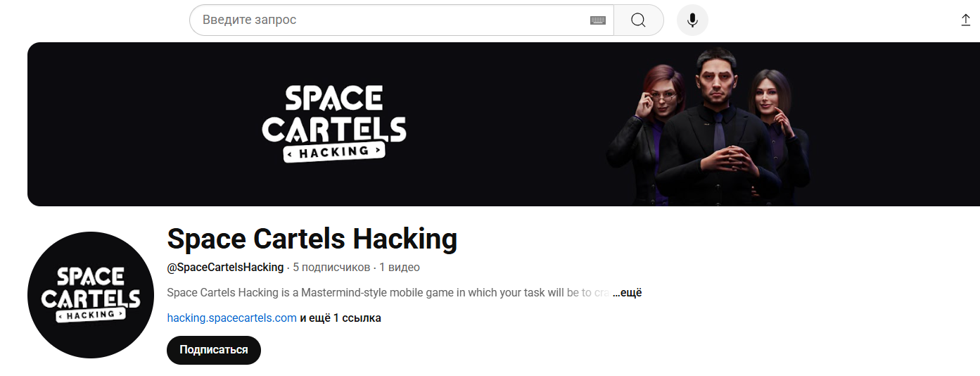Show the "и ещё 1 ссылка" additional links

pyautogui.click(x=341, y=318)
